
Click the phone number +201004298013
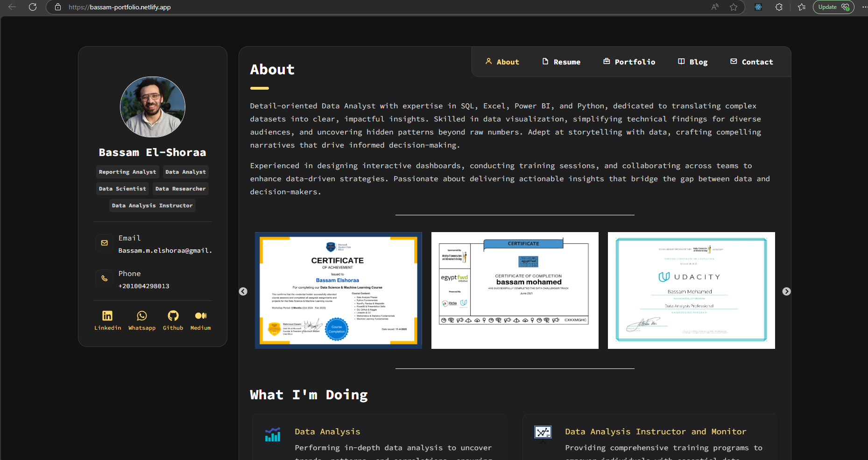[x=144, y=286]
